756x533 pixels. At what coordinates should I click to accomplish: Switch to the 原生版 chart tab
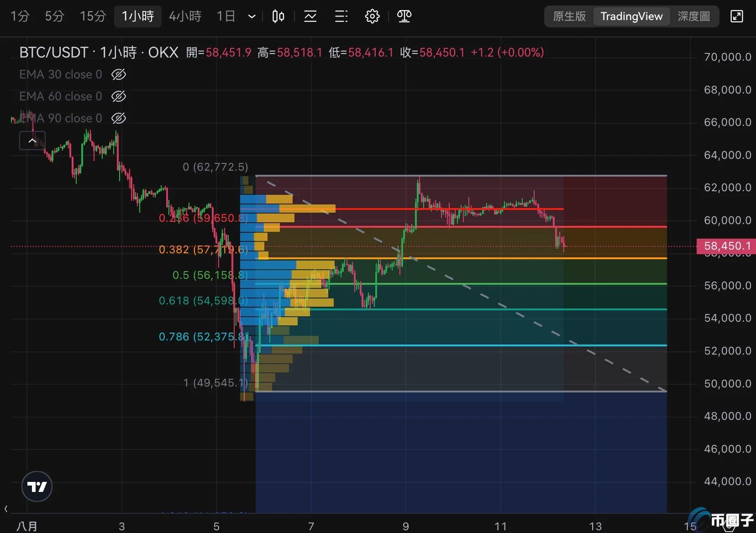[569, 16]
